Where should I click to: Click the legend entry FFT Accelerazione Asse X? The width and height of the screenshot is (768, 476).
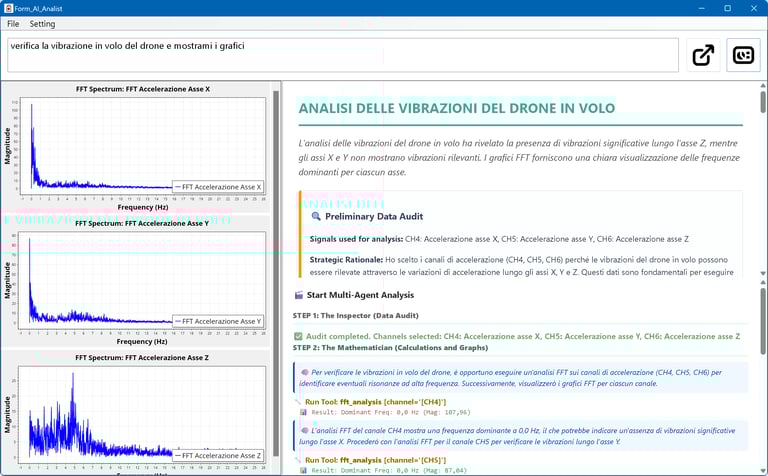click(218, 187)
